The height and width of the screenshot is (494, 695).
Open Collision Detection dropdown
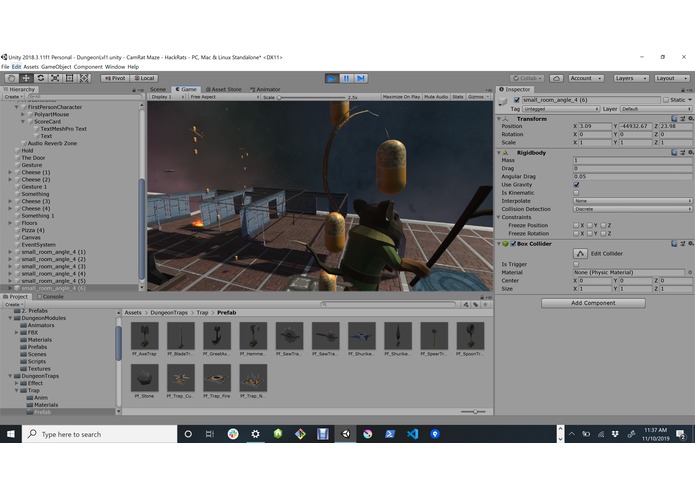click(633, 209)
